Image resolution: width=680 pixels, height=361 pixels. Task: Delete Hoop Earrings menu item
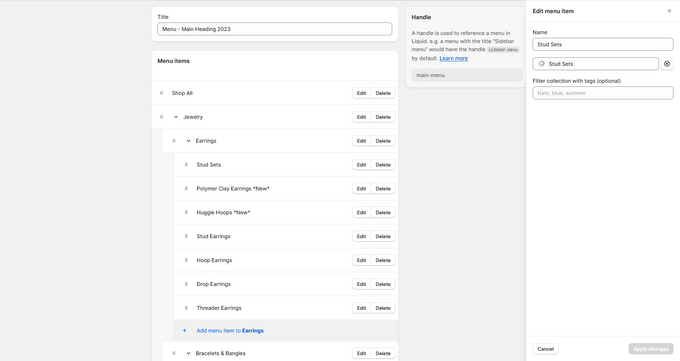(383, 260)
